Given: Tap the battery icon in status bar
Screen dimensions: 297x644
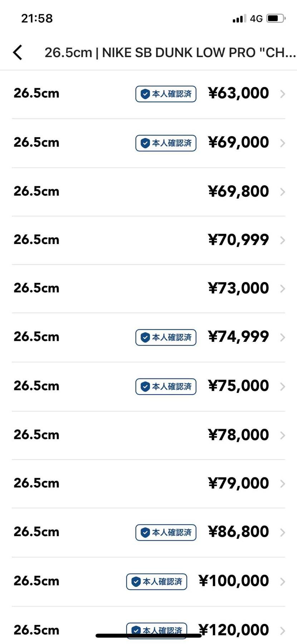Looking at the screenshot, I should [275, 18].
